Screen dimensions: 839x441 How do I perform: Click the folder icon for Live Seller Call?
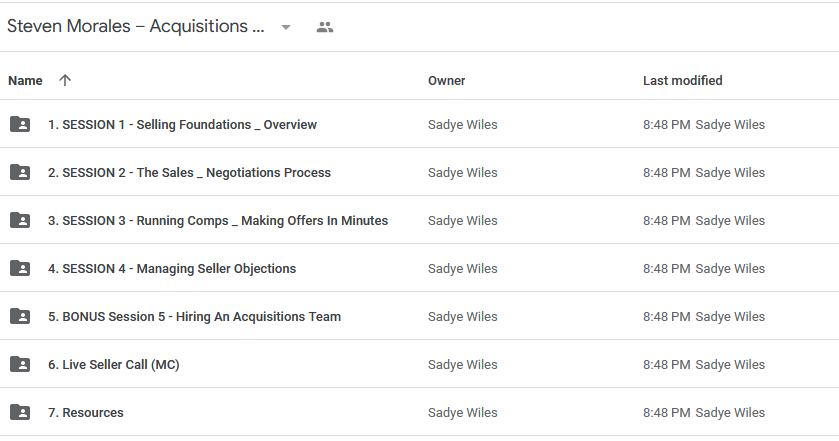[20, 364]
